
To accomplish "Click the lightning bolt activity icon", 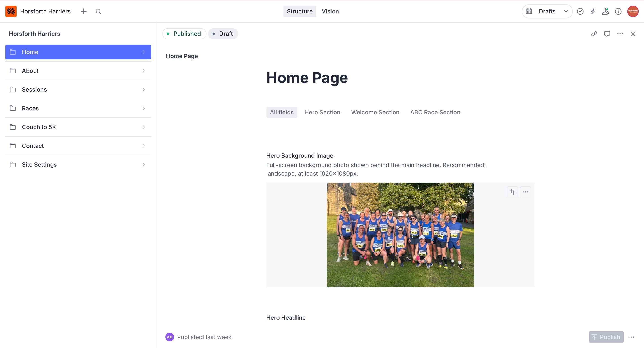I will pyautogui.click(x=593, y=11).
